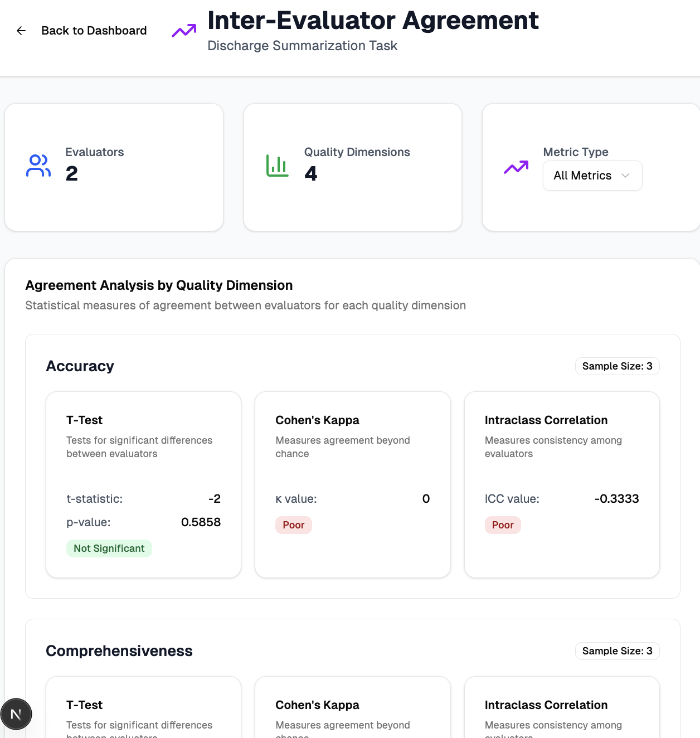Click the chevron in Metric Type selector

[625, 176]
